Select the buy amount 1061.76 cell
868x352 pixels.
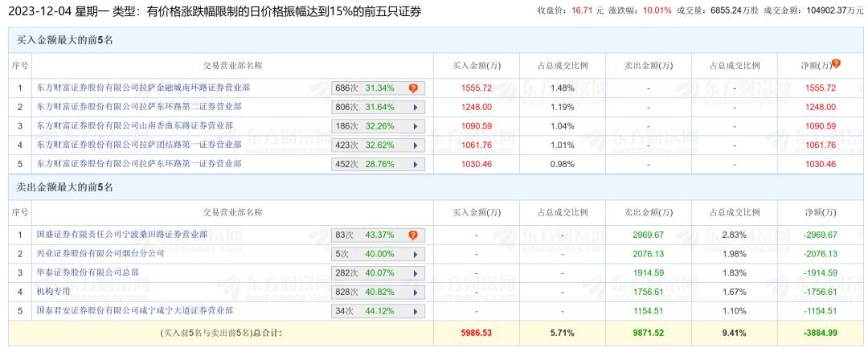click(x=477, y=145)
